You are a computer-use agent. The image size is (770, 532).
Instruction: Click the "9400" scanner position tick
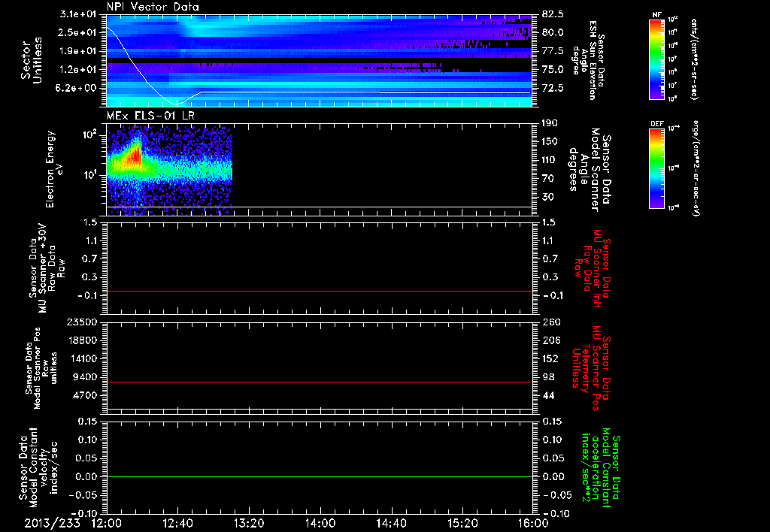tap(86, 377)
